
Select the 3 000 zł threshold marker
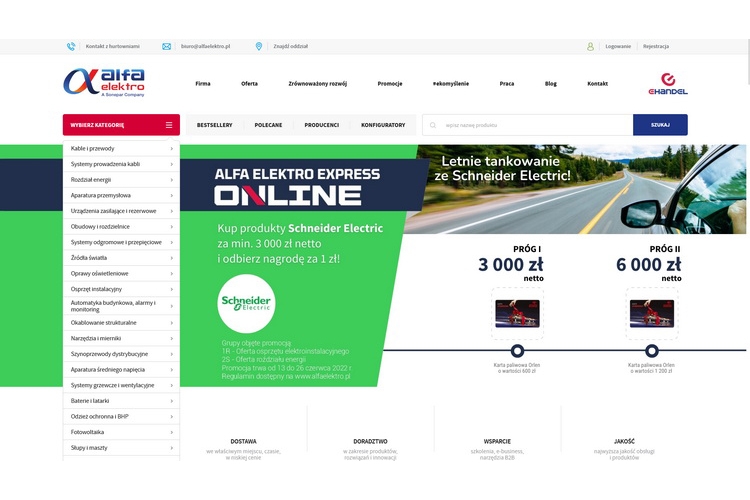point(517,351)
